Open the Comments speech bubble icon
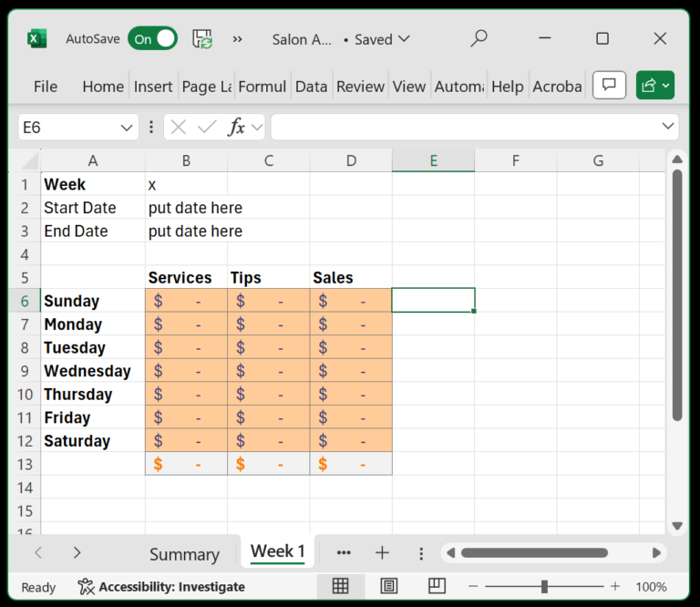 (609, 86)
